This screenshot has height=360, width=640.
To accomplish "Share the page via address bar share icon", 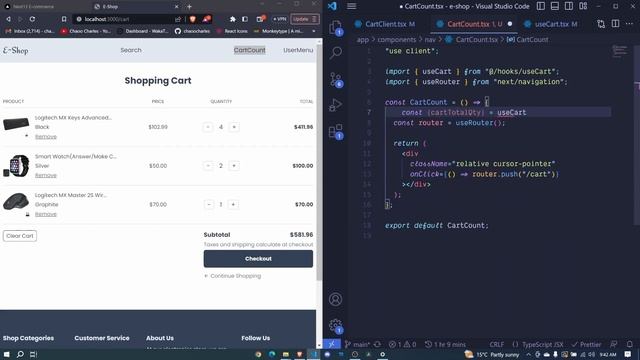I will 178,19.
